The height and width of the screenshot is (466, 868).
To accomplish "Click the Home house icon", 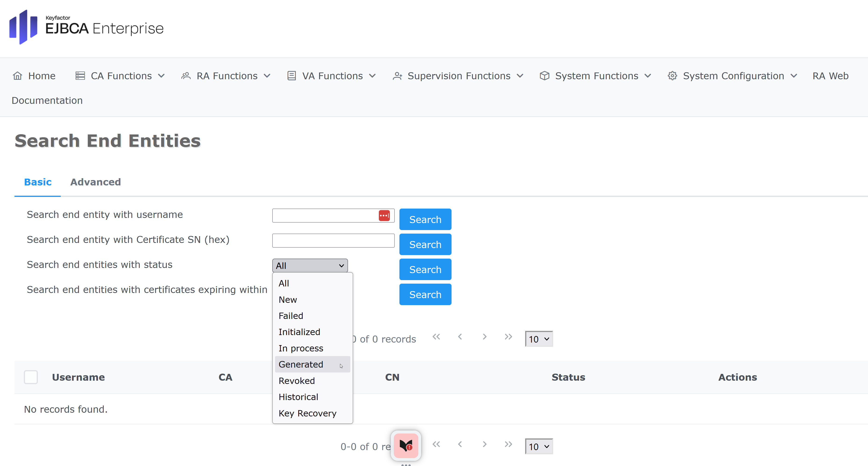I will coord(18,76).
